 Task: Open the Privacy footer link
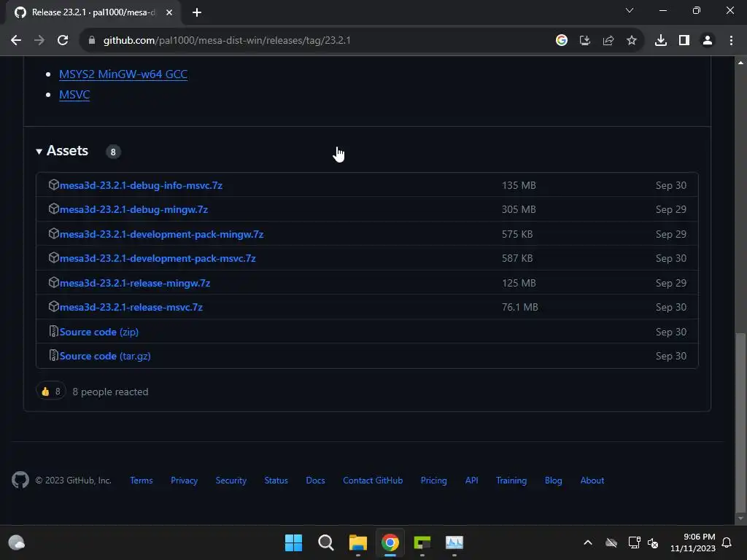click(185, 481)
